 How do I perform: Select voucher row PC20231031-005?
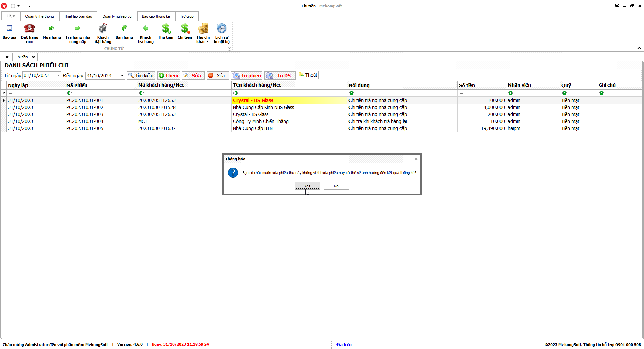[x=321, y=128]
